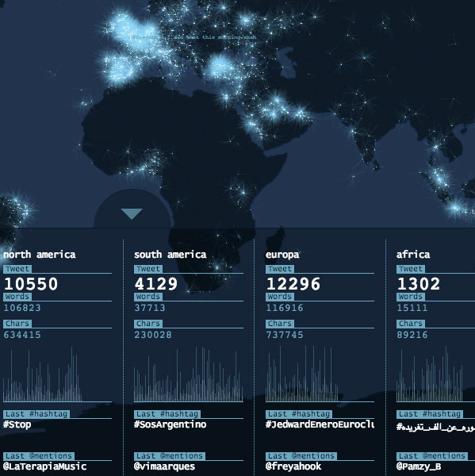Click tweet count 1302 for africa
Screen dimensions: 475x476
coord(419,284)
